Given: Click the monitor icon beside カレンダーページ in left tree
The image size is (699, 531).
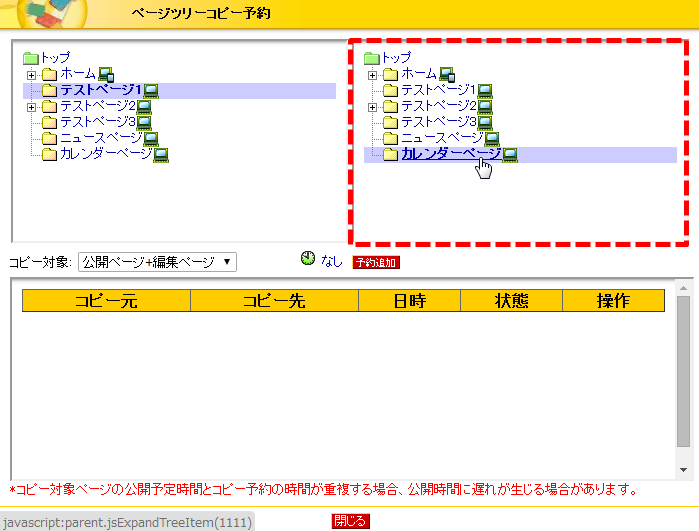Looking at the screenshot, I should (x=160, y=155).
